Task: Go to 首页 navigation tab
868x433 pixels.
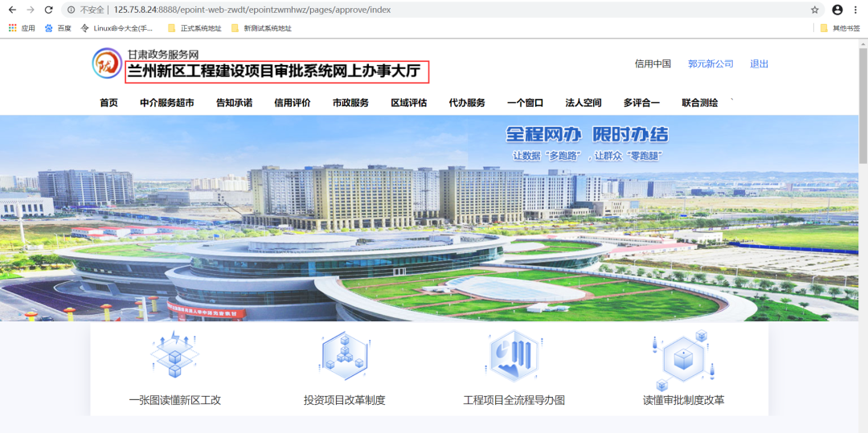Action: (x=108, y=103)
